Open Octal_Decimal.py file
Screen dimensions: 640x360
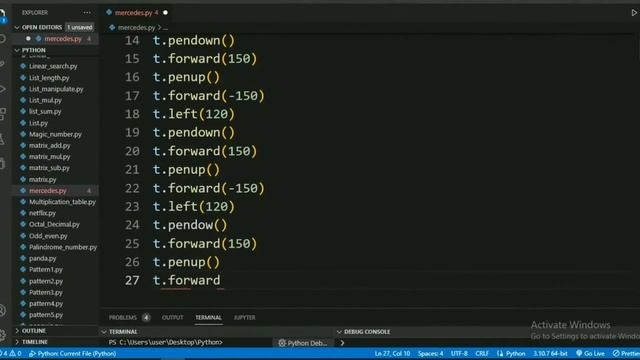tap(54, 224)
